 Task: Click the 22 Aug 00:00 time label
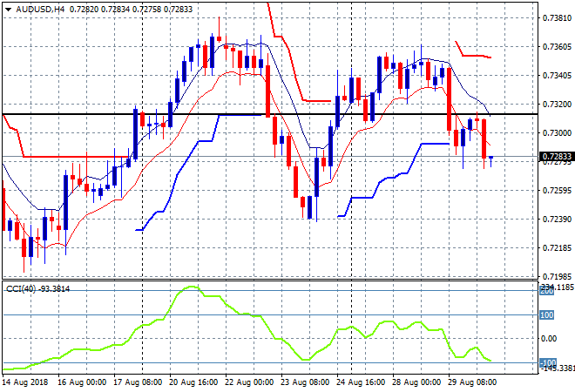pyautogui.click(x=249, y=382)
